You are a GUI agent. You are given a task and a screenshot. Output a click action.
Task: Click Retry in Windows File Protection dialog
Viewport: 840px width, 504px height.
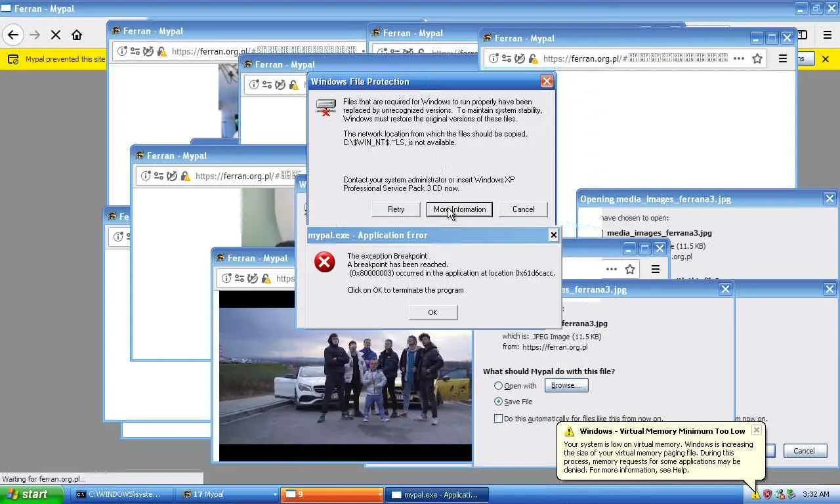pyautogui.click(x=396, y=209)
